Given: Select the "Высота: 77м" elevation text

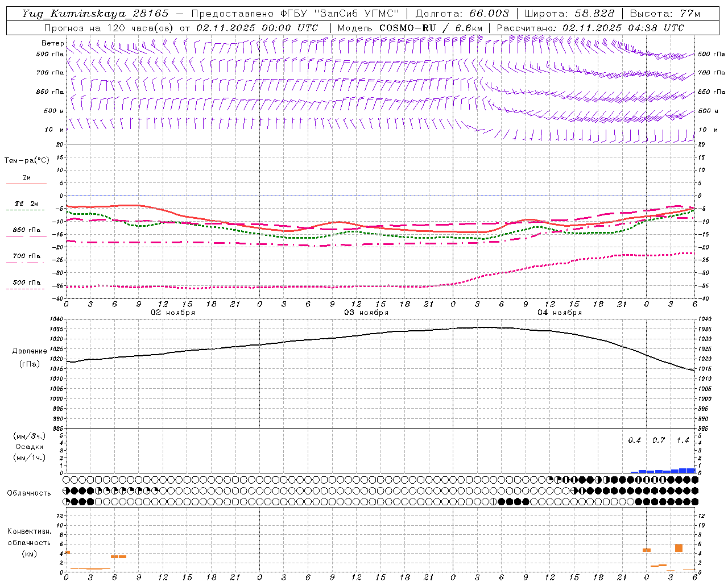Looking at the screenshot, I should 665,14.
